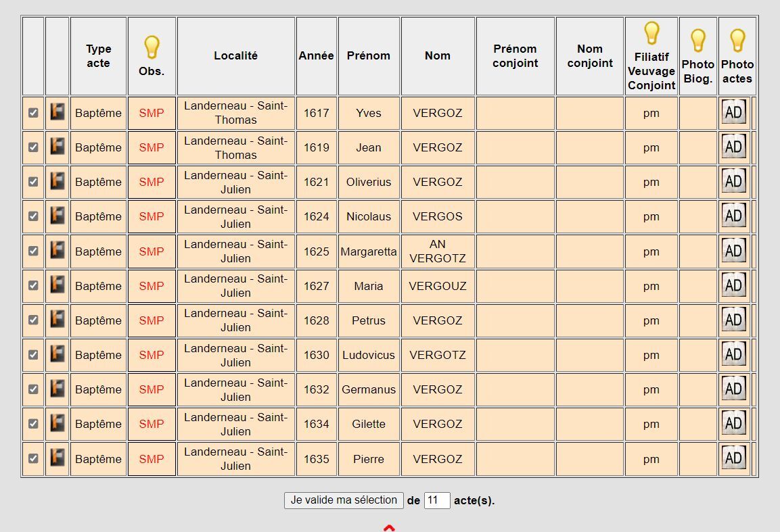Uncheck the Maria VERGOUZ 1627 row

click(33, 285)
